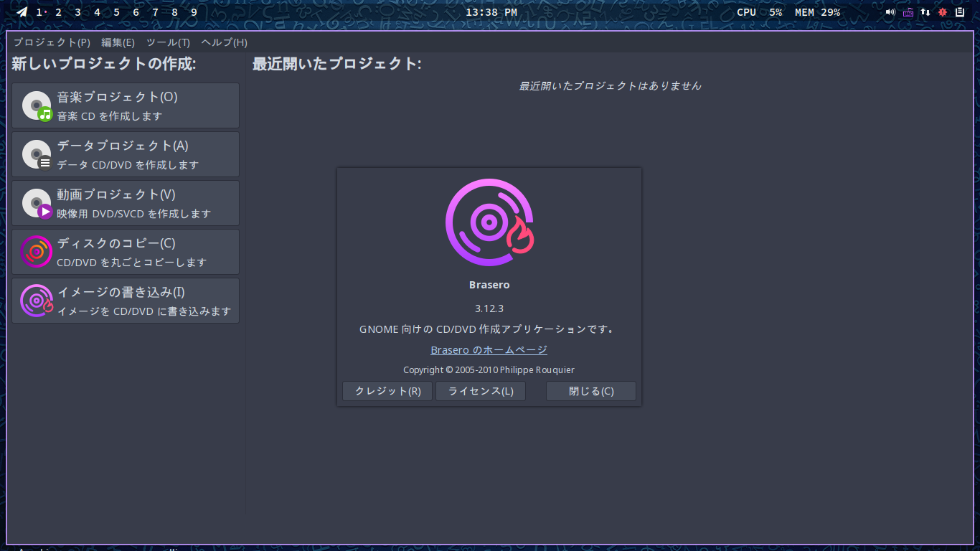Click the 新しいプロジェクトの作成 heading
Screen dimensions: 980x551
tap(104, 64)
